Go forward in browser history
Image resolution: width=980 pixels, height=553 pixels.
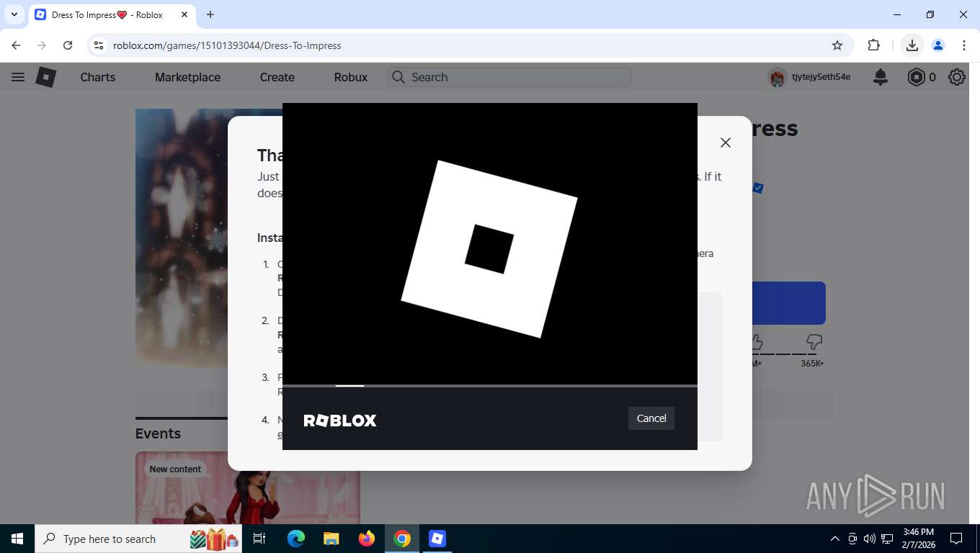(x=42, y=45)
